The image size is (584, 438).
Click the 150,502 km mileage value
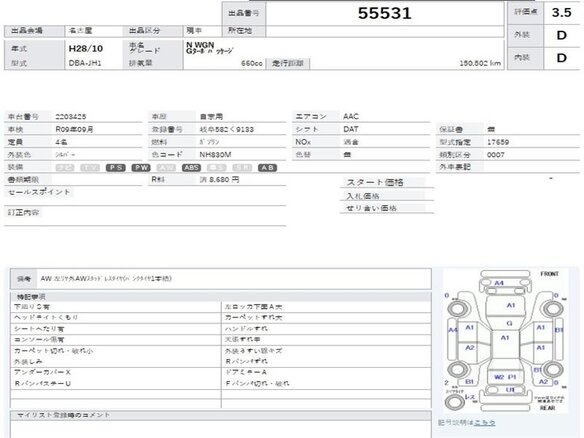[480, 63]
